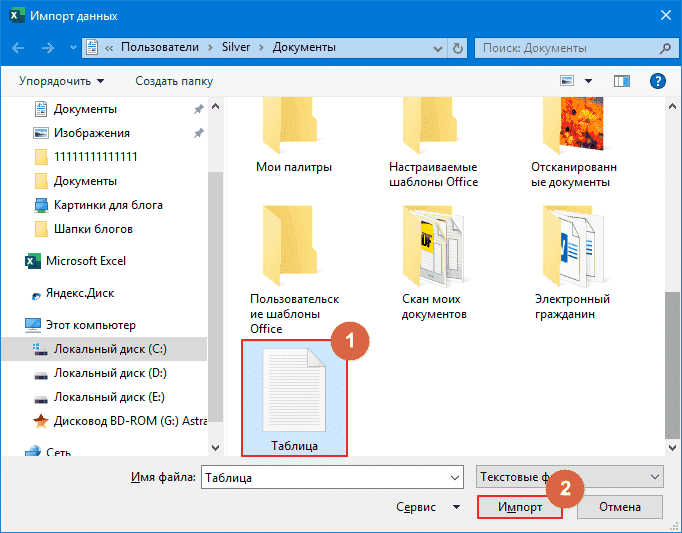
Task: Click the Создать папку button
Action: (174, 81)
